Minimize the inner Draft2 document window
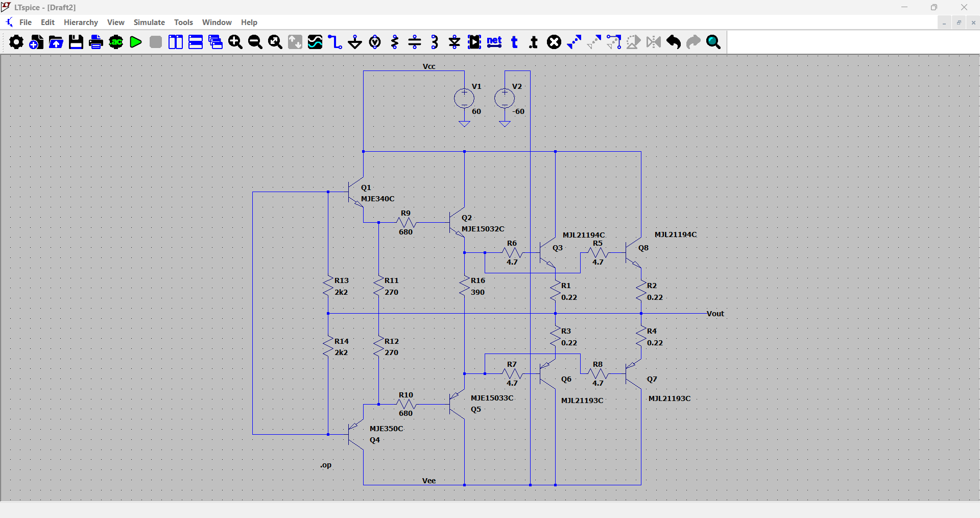The image size is (980, 518). (x=944, y=22)
